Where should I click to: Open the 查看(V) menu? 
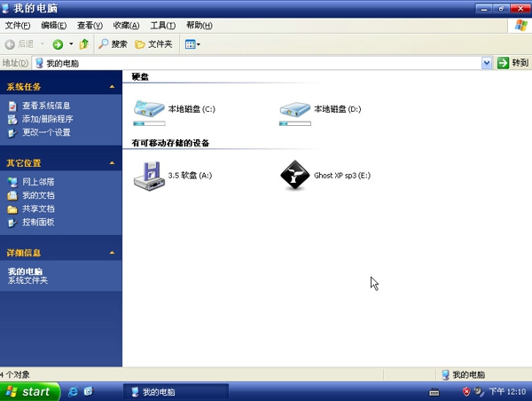[x=90, y=26]
